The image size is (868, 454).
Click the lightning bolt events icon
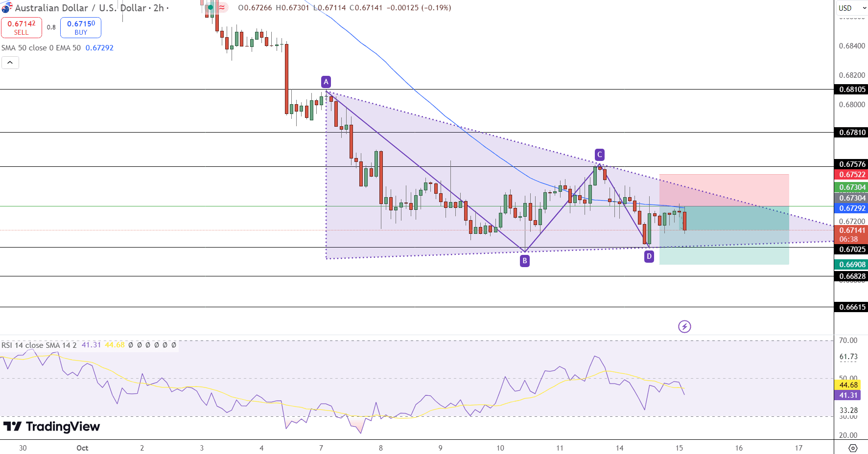click(x=684, y=326)
